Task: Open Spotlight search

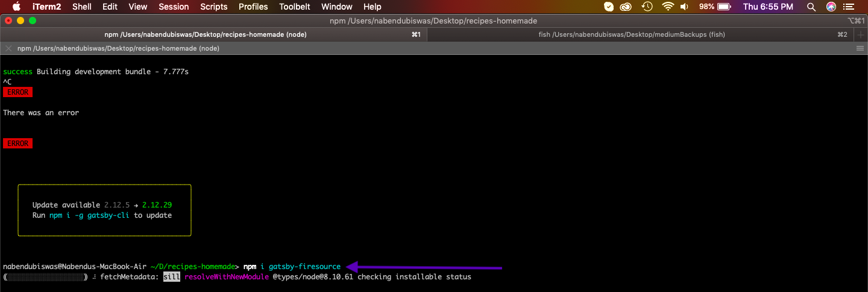Action: [x=811, y=7]
